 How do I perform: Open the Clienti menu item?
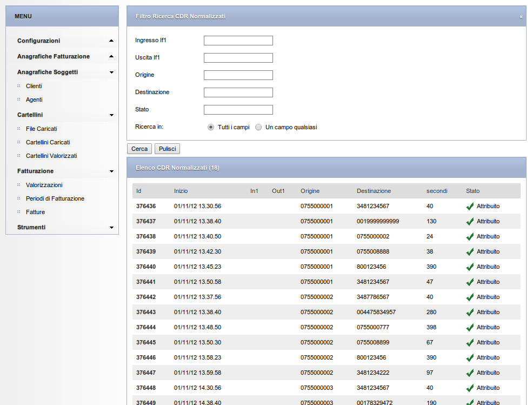[34, 86]
